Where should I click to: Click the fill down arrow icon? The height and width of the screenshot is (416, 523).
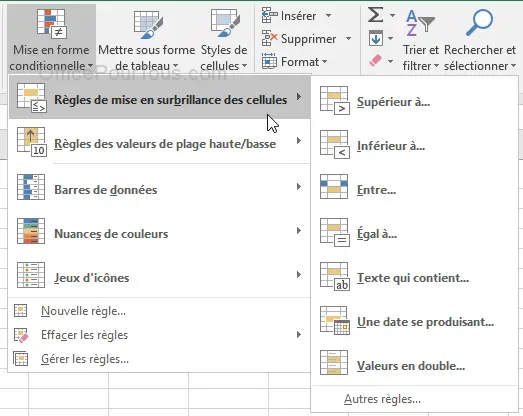coord(376,38)
